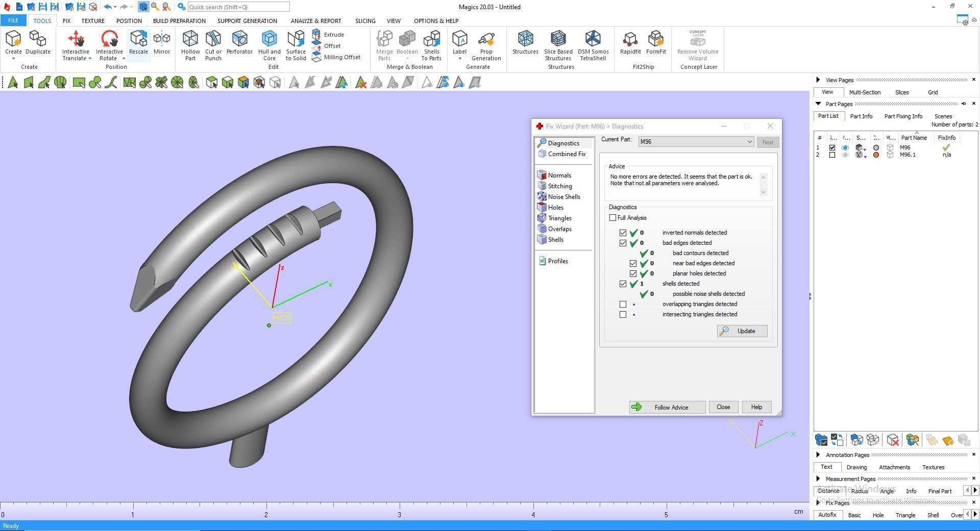Open the Shells To Parts tool
This screenshot has height=531, width=980.
click(431, 45)
